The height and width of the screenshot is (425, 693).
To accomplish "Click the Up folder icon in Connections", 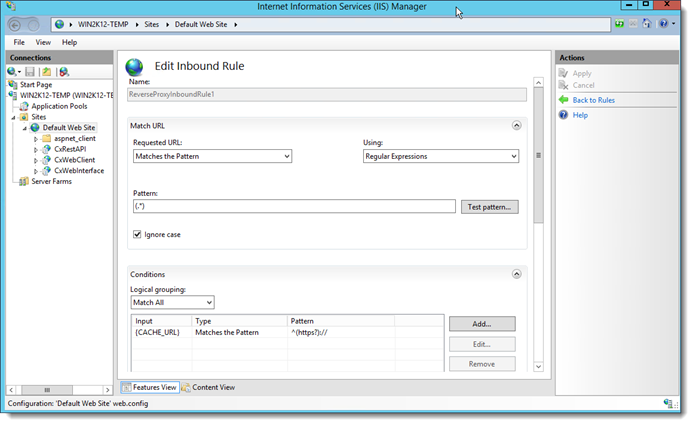I will point(47,72).
